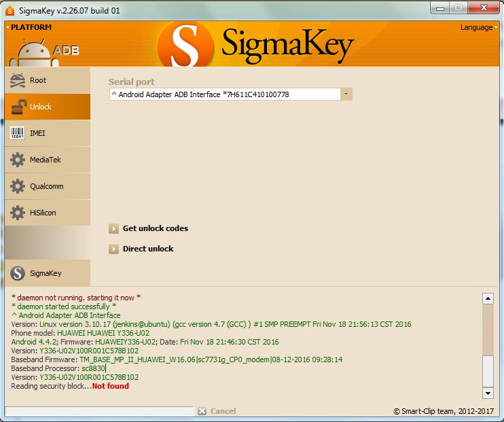Viewport: 504px width, 422px height.
Task: Click 'daemon started successfully' log line
Action: 64,306
